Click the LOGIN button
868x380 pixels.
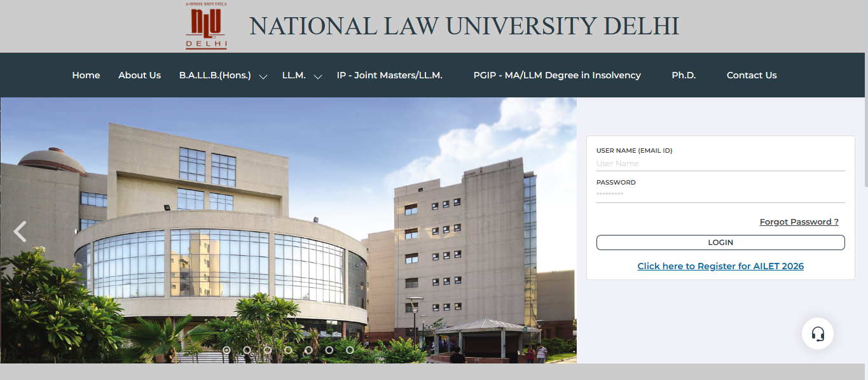coord(720,243)
